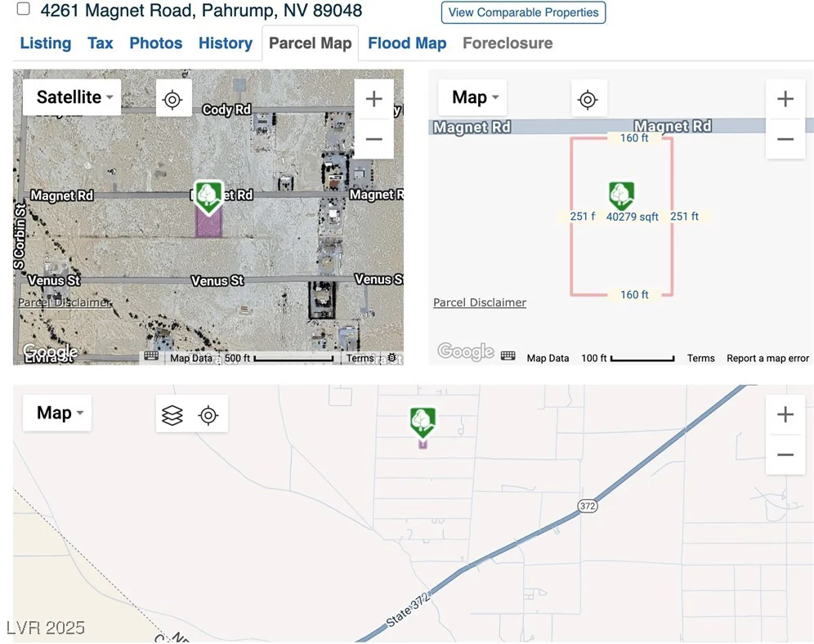
Task: Zoom in on the parcel dimension map
Action: [785, 99]
